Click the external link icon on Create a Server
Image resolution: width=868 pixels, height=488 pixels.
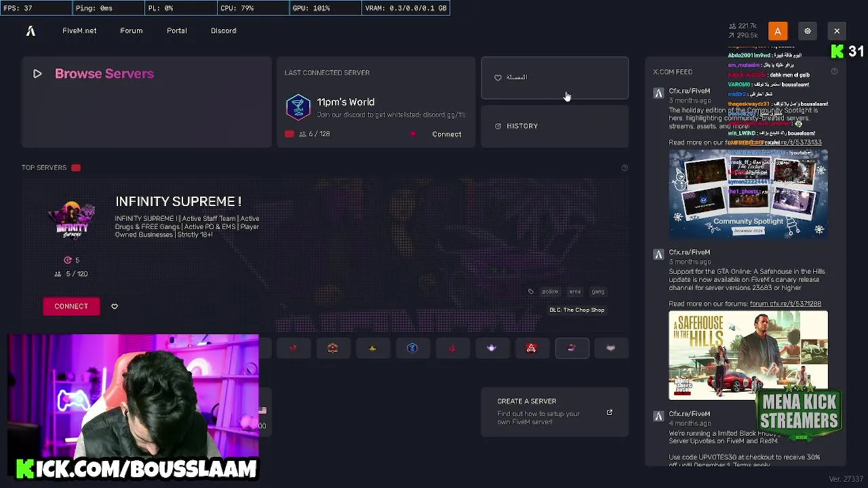609,412
